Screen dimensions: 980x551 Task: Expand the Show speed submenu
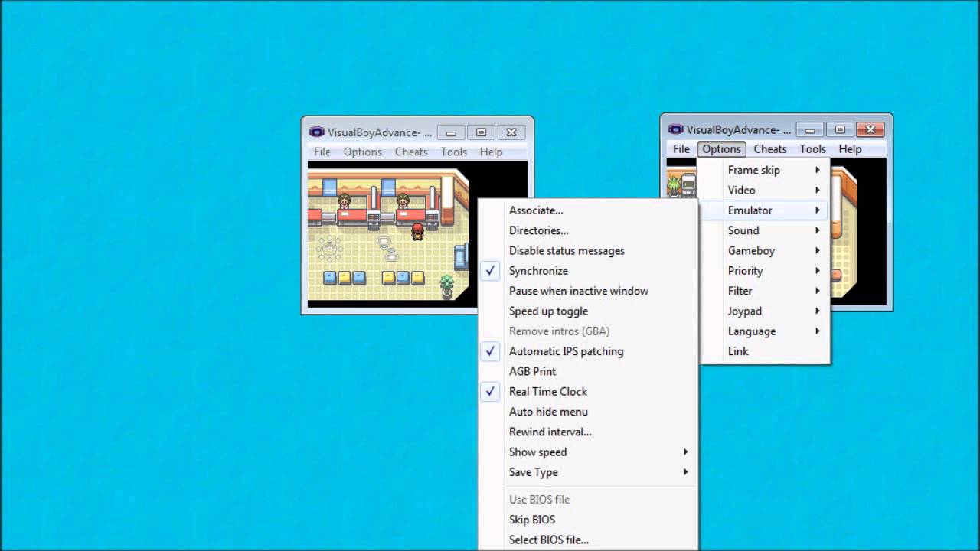(587, 452)
